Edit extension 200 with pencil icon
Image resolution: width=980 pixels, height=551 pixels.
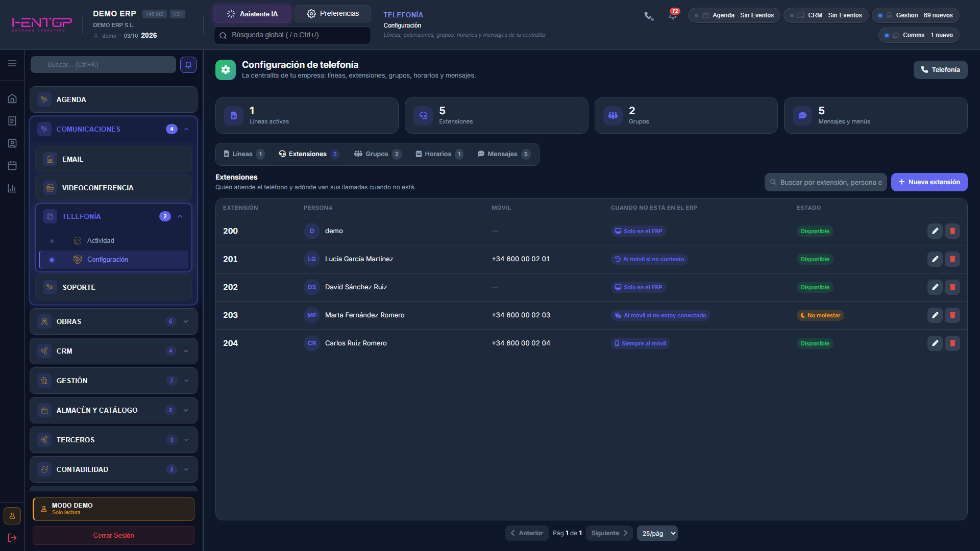coord(935,231)
